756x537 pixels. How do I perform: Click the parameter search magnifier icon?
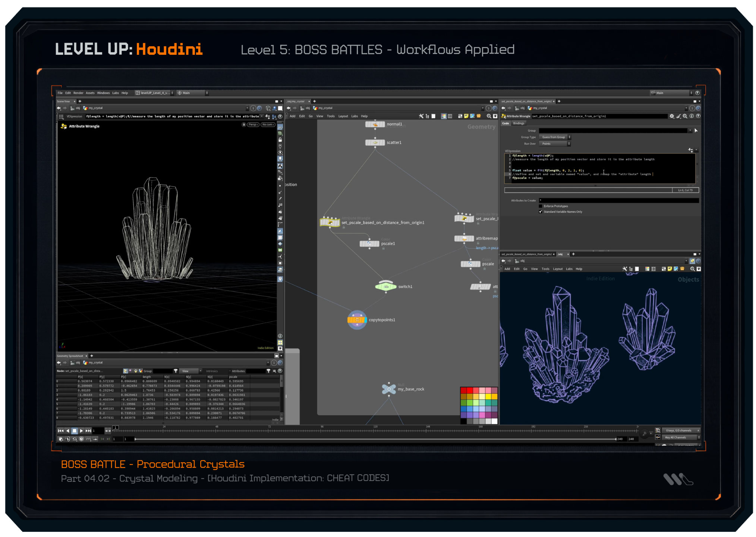[685, 116]
